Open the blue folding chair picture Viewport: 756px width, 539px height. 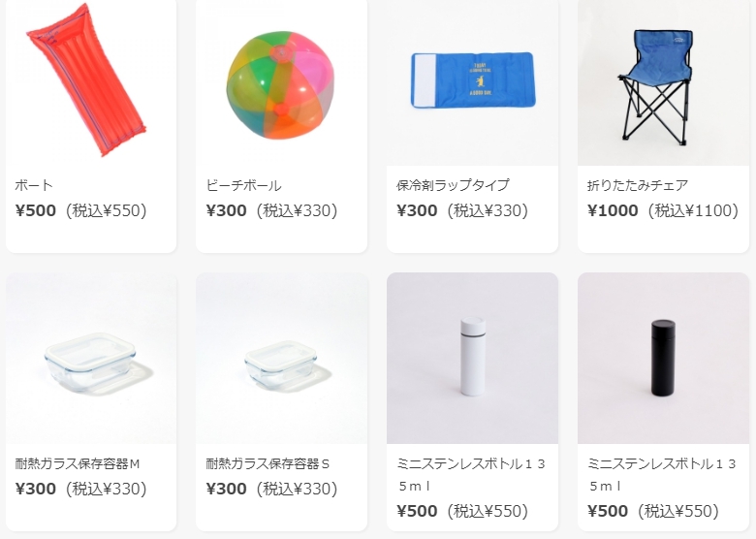click(x=663, y=83)
